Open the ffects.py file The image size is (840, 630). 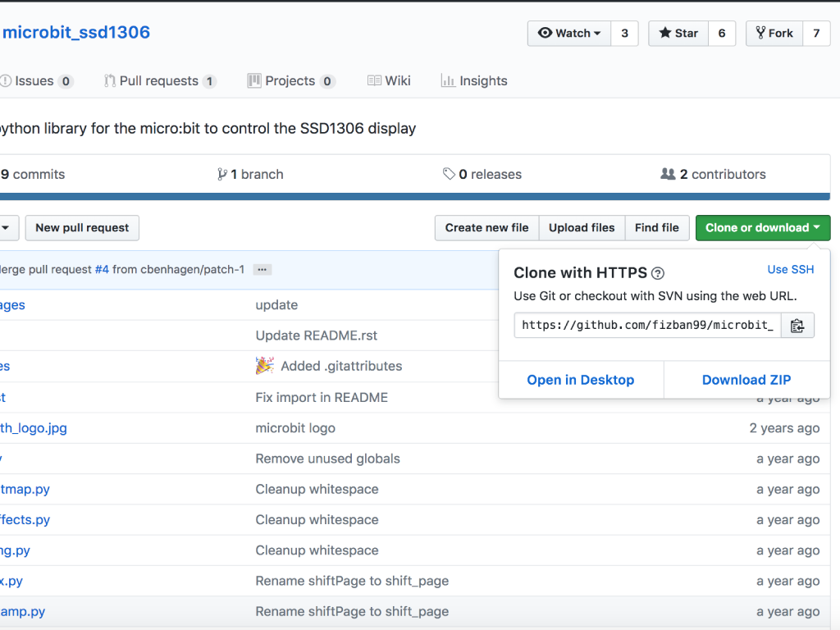(x=25, y=519)
